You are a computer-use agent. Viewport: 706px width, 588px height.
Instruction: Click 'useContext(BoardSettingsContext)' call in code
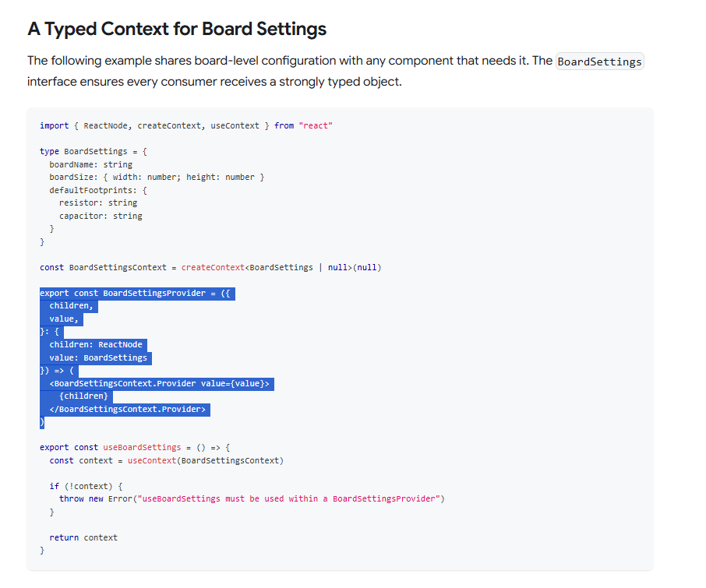coord(205,460)
